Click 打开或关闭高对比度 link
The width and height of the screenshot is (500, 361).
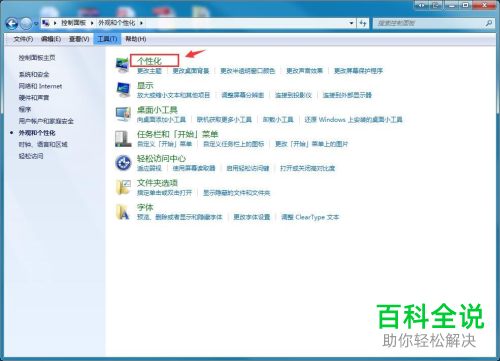[x=308, y=168]
